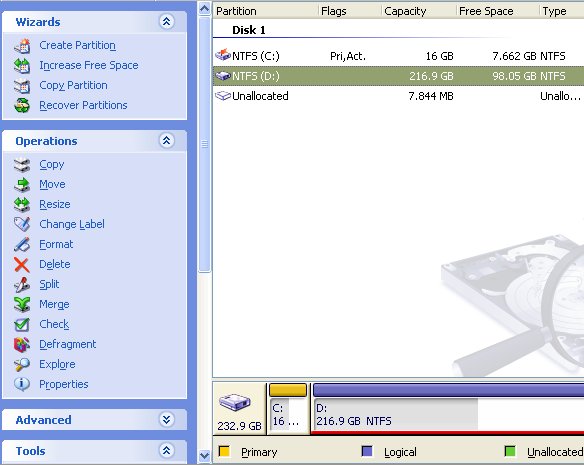The image size is (584, 465).
Task: Open the Copy Partition link
Action: pos(73,86)
